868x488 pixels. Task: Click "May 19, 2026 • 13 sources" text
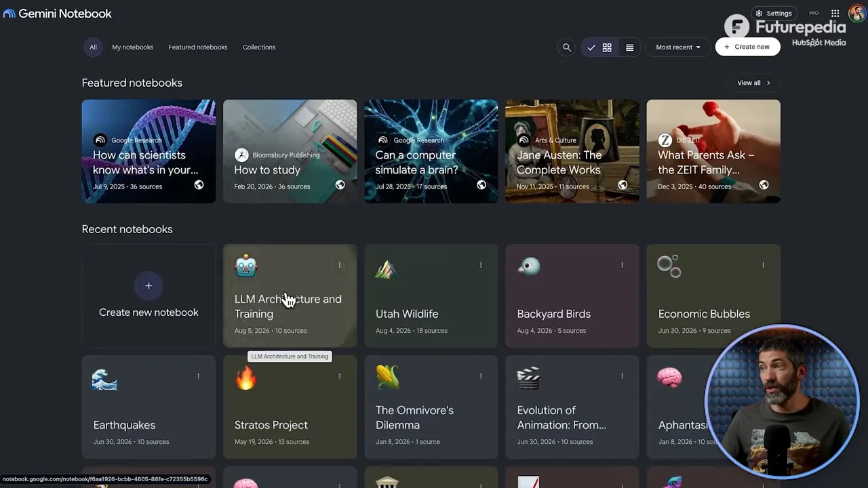(272, 442)
